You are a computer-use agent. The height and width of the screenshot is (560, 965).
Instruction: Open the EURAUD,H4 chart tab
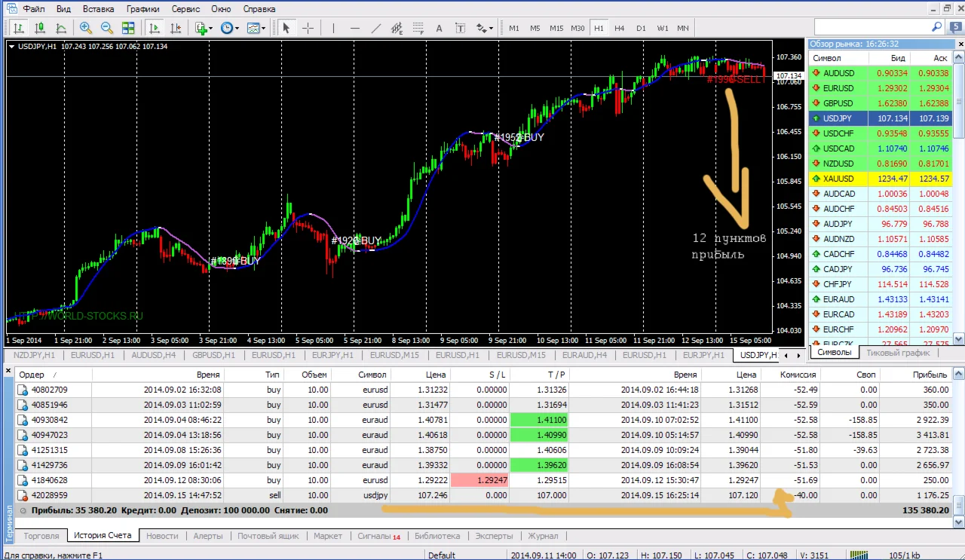(x=583, y=355)
